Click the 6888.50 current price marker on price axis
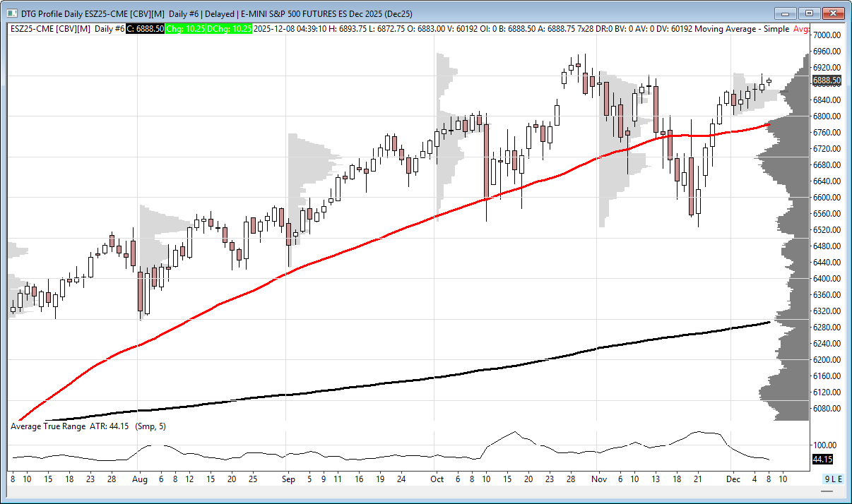This screenshot has height=504, width=852. point(826,80)
